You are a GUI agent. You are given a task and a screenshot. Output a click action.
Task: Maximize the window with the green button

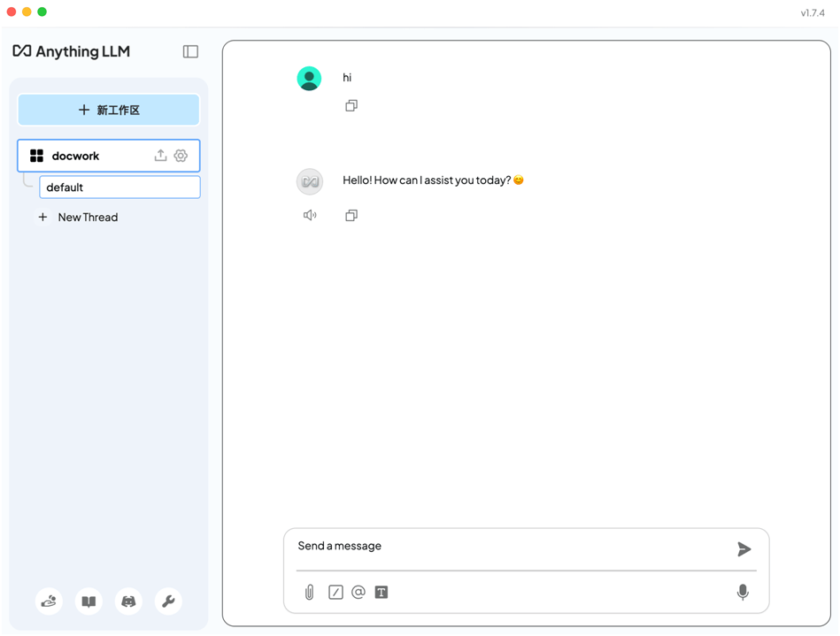(x=42, y=11)
